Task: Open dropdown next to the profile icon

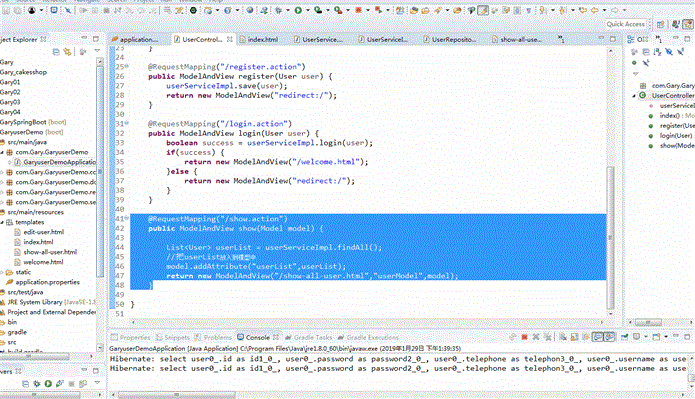Action: click(x=41, y=10)
